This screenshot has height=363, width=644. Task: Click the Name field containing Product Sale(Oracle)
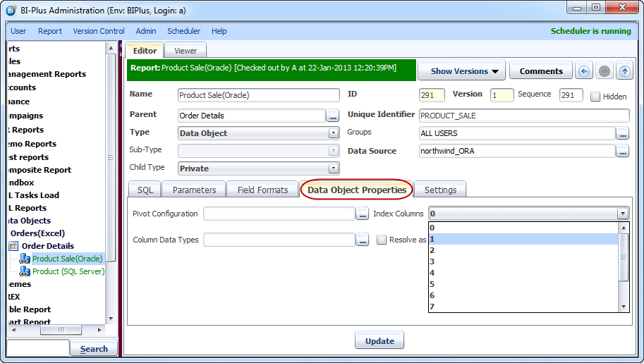click(249, 95)
